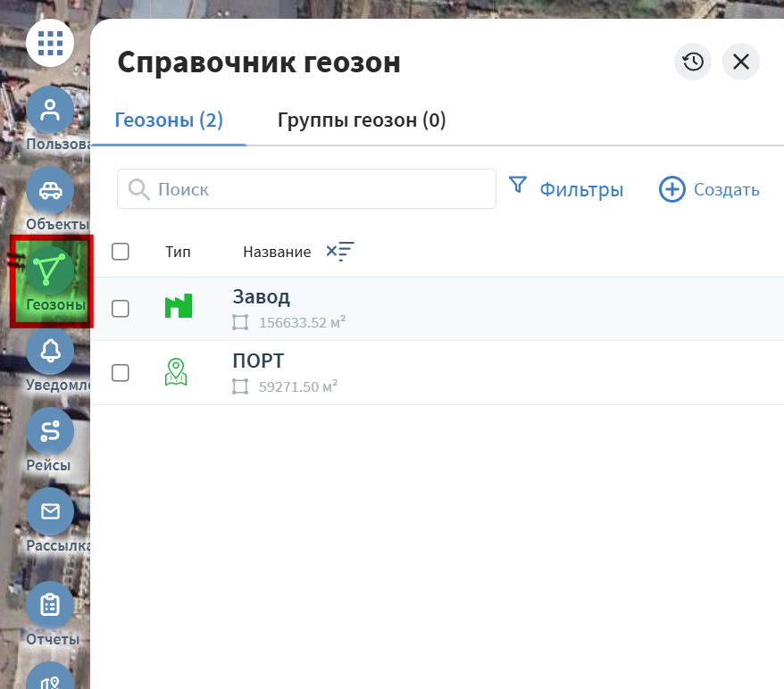Switch to the Геозоны (2) tab
This screenshot has width=784, height=689.
[x=169, y=120]
